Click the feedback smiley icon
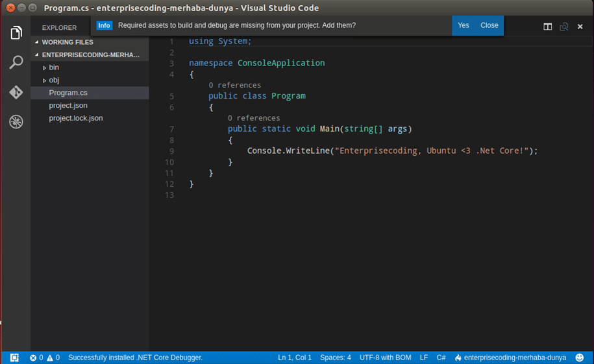Screen dimensions: 594x364 coord(580,358)
